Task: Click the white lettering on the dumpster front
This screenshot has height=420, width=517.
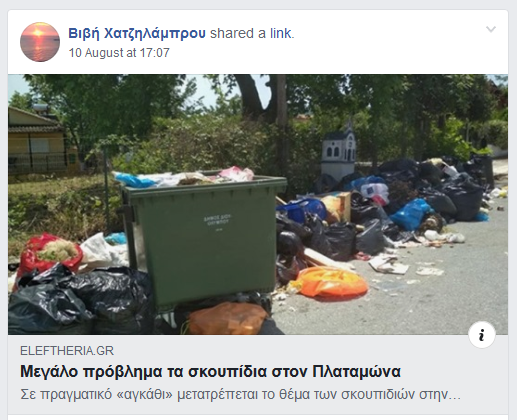Action: click(217, 221)
